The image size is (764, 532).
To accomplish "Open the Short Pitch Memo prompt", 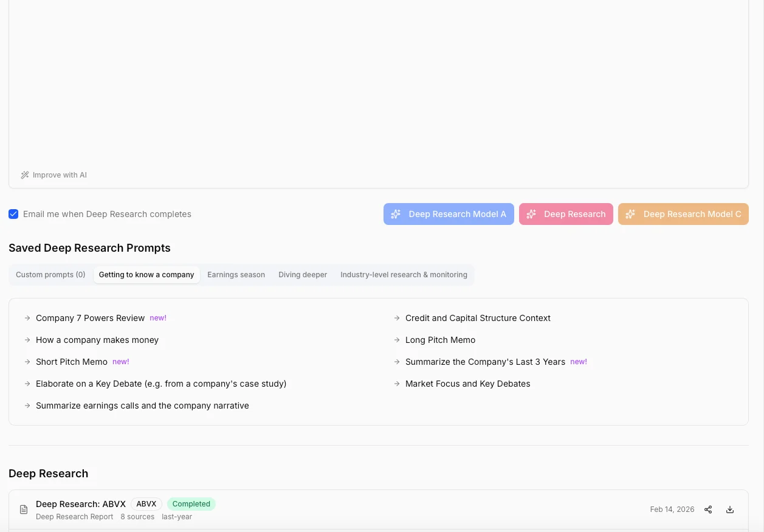I will coord(72,362).
